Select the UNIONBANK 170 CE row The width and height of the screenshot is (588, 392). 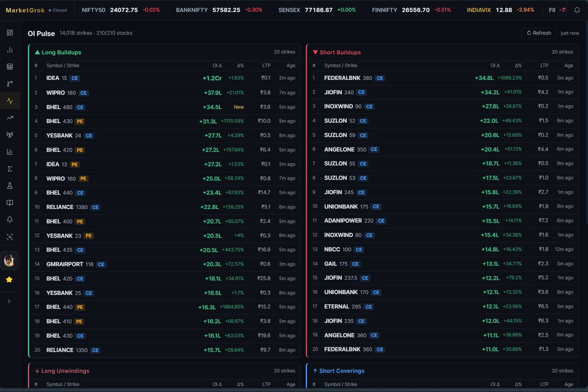442,292
